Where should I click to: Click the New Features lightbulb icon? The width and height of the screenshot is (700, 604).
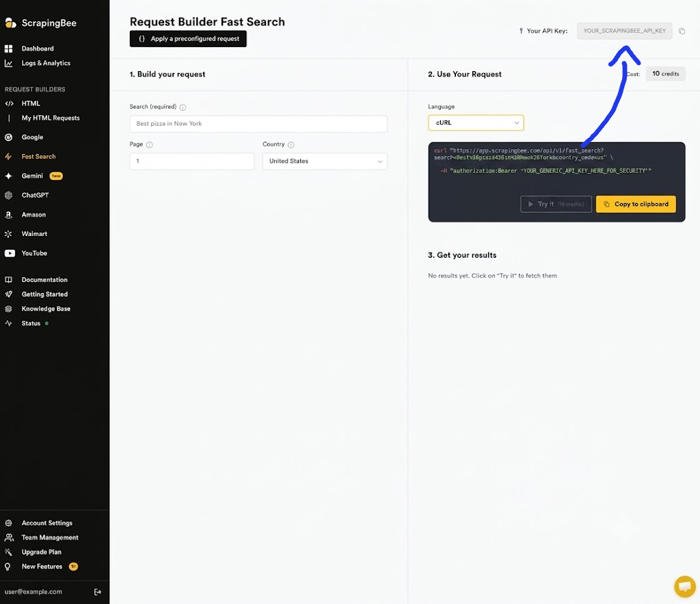coord(8,566)
